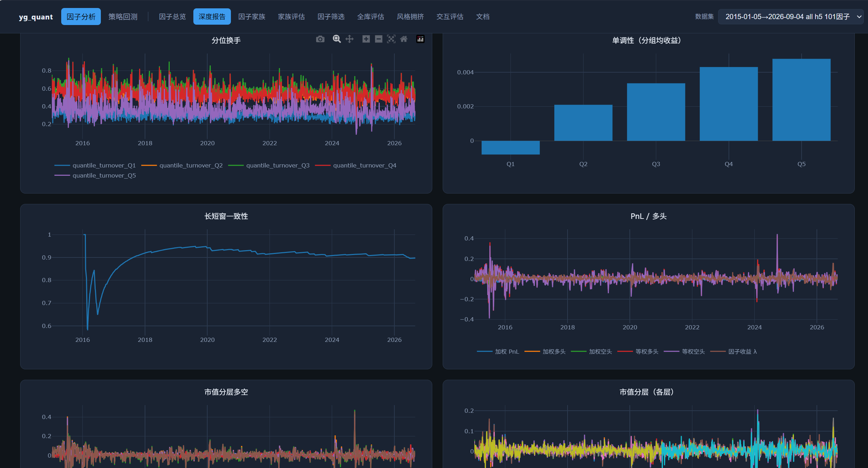Open the 风格拥挤 tab
Image resolution: width=868 pixels, height=468 pixels.
coord(410,17)
